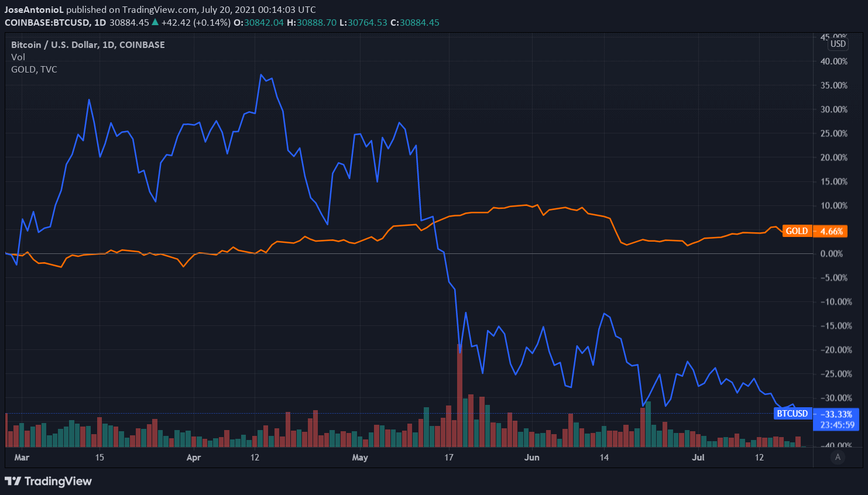Click the Jul label on time axis
Screen dimensions: 868x495
(698, 458)
